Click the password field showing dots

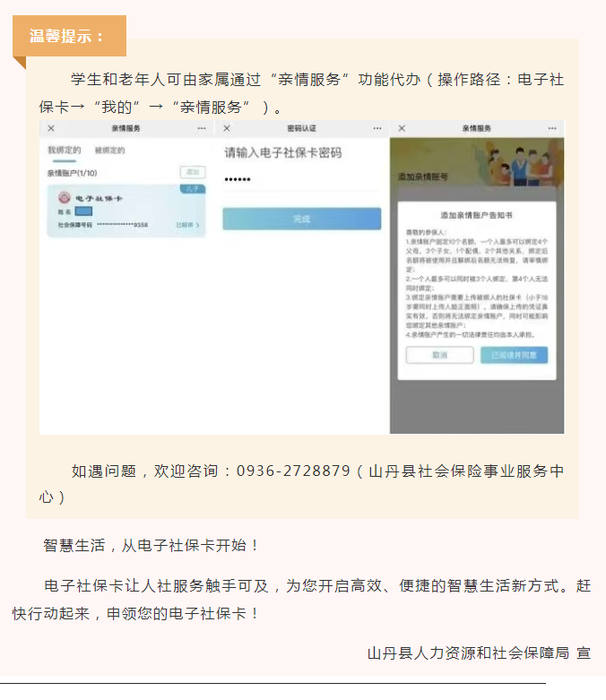[300, 179]
